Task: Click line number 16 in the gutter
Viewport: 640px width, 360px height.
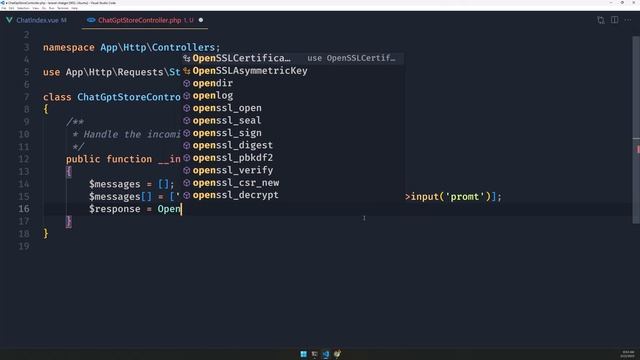Action: tap(24, 209)
